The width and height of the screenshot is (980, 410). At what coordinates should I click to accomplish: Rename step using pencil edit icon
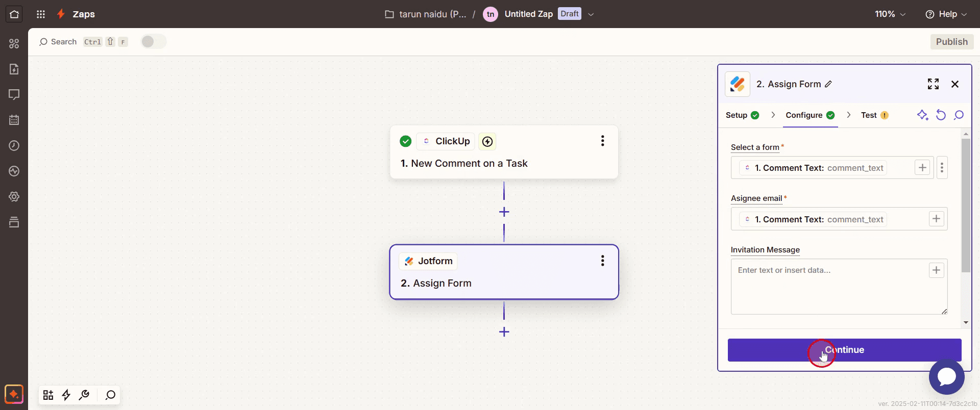point(828,84)
